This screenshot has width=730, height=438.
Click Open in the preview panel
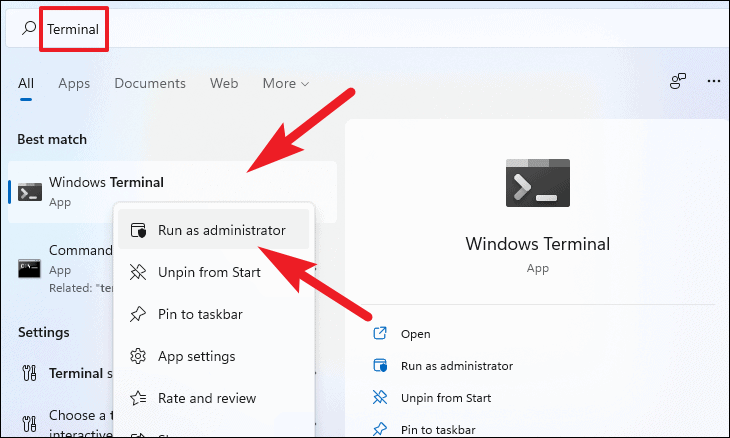(x=416, y=334)
